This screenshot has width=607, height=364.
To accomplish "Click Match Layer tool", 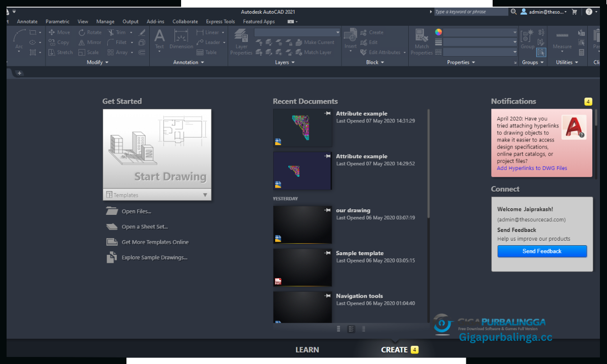I will [x=314, y=52].
